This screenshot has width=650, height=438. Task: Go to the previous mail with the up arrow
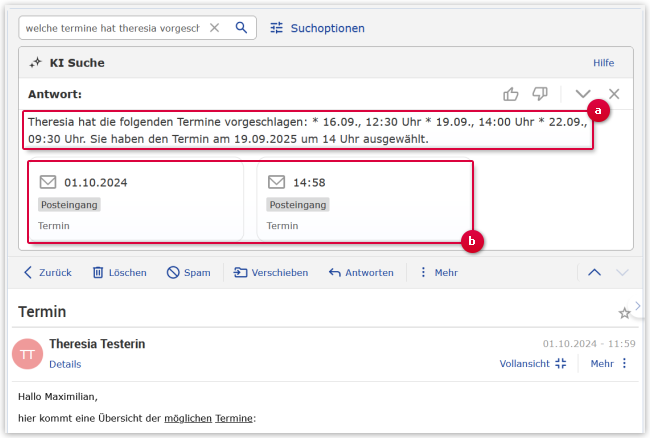(594, 272)
